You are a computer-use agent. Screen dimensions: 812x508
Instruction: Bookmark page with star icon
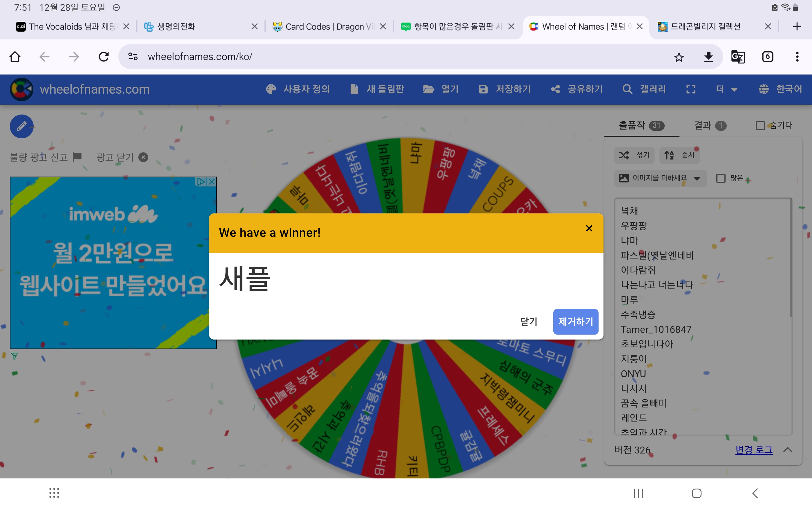[x=679, y=57]
